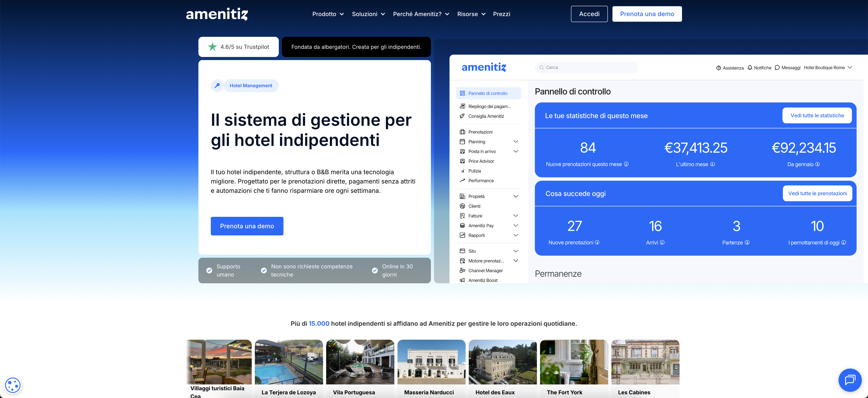
Task: Click the Riepilogo dei pagamenti icon
Action: tap(462, 106)
